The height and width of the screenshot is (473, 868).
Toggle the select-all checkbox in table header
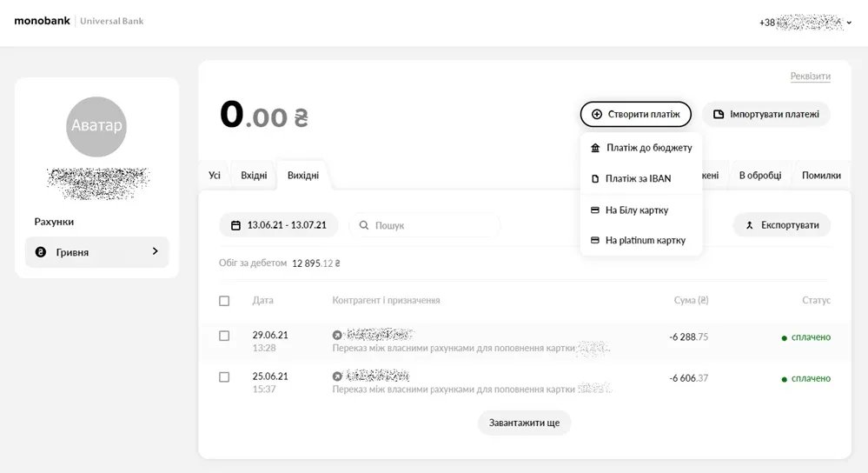pos(224,301)
